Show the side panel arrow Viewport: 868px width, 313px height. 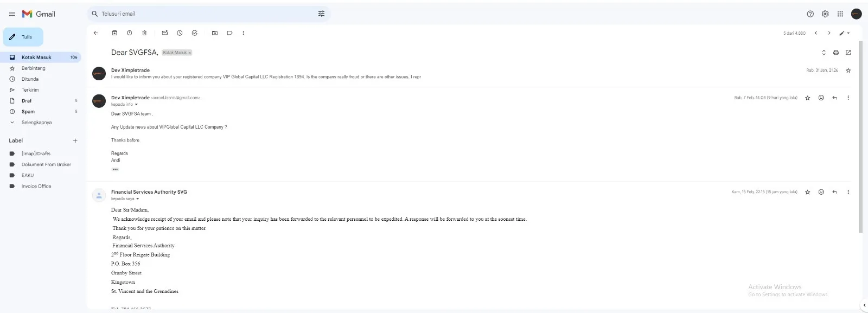[x=864, y=305]
